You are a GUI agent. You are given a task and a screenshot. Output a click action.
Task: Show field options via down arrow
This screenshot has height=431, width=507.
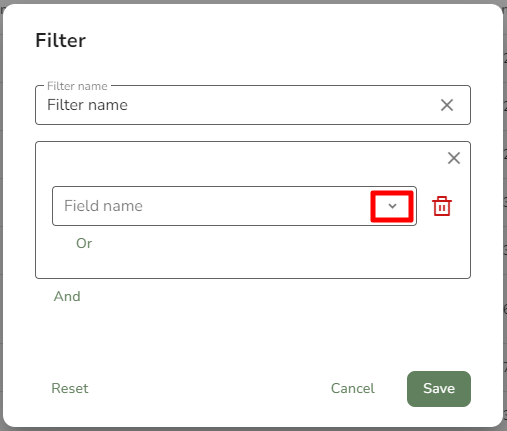tap(392, 206)
